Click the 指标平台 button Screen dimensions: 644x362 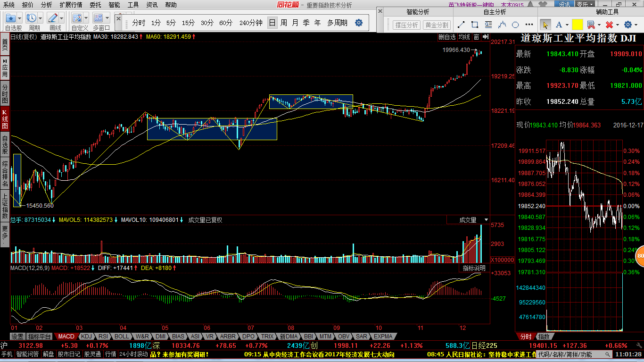click(40, 337)
